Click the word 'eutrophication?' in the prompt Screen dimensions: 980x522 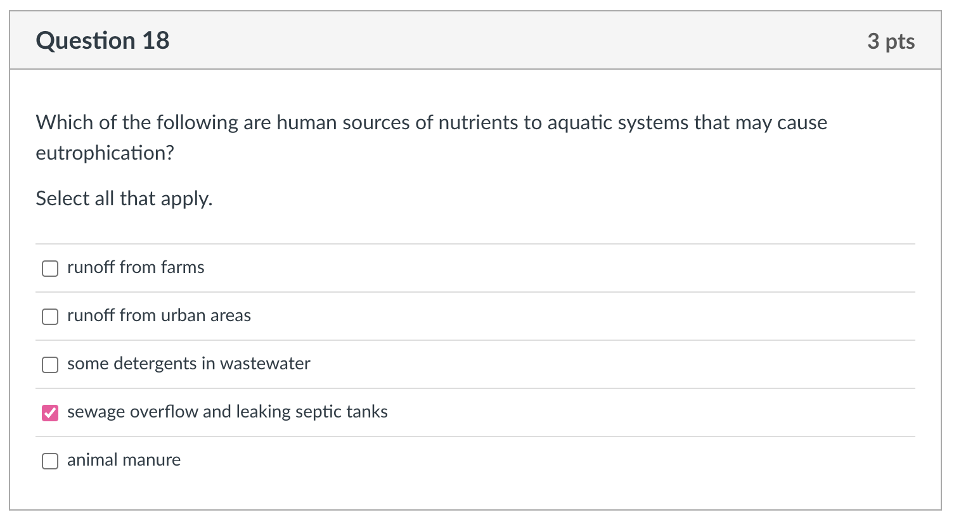[x=105, y=153]
